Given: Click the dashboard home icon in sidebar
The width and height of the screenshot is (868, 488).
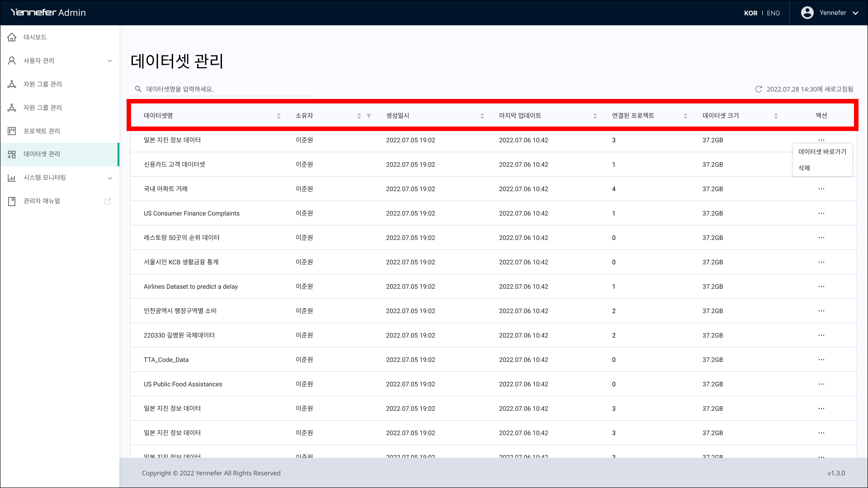Looking at the screenshot, I should pos(12,37).
